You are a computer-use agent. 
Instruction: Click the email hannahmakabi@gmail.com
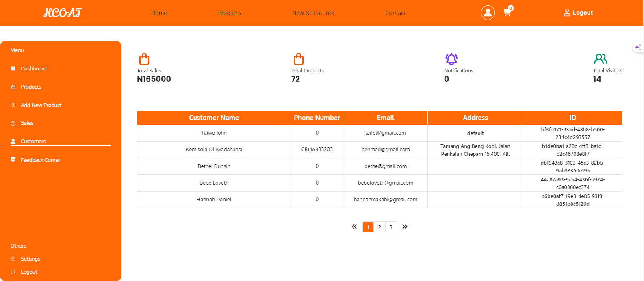point(386,200)
